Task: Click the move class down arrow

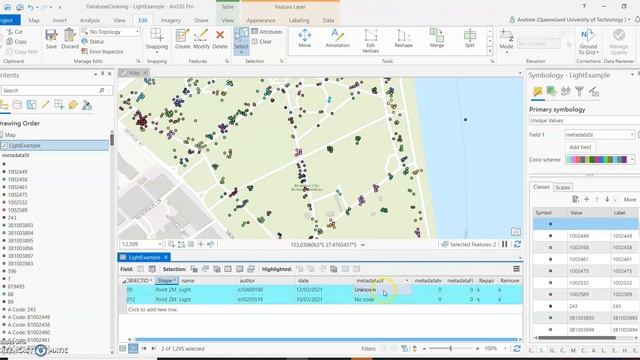Action: click(607, 199)
